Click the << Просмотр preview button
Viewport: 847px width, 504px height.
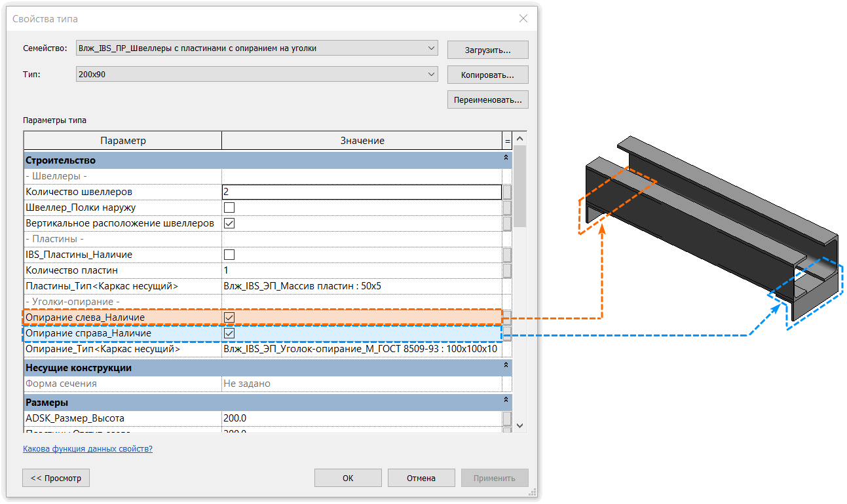coord(56,478)
